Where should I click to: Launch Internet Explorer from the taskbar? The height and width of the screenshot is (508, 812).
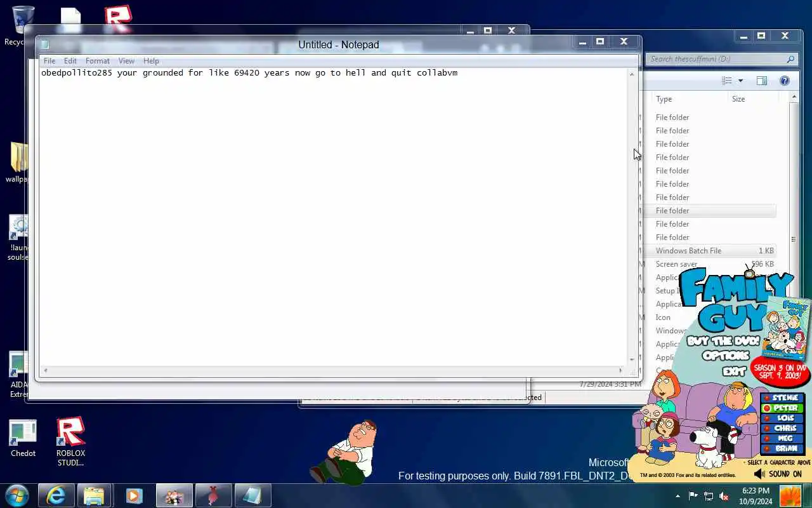(56, 495)
